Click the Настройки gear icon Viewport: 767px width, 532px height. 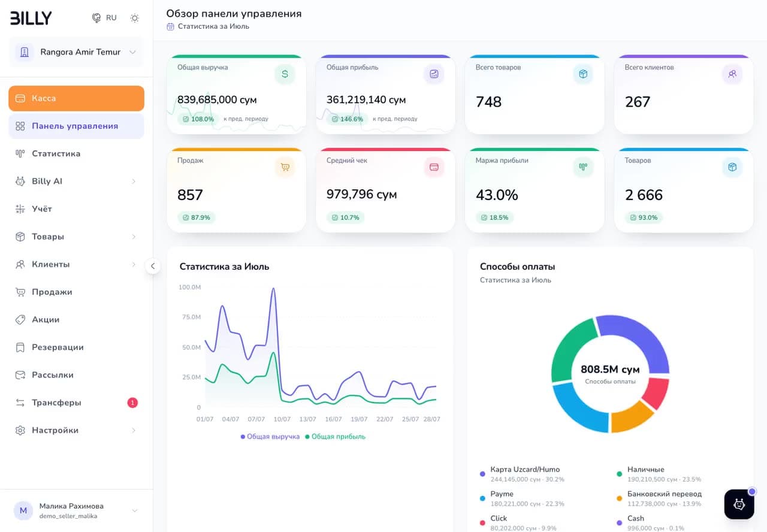click(20, 430)
